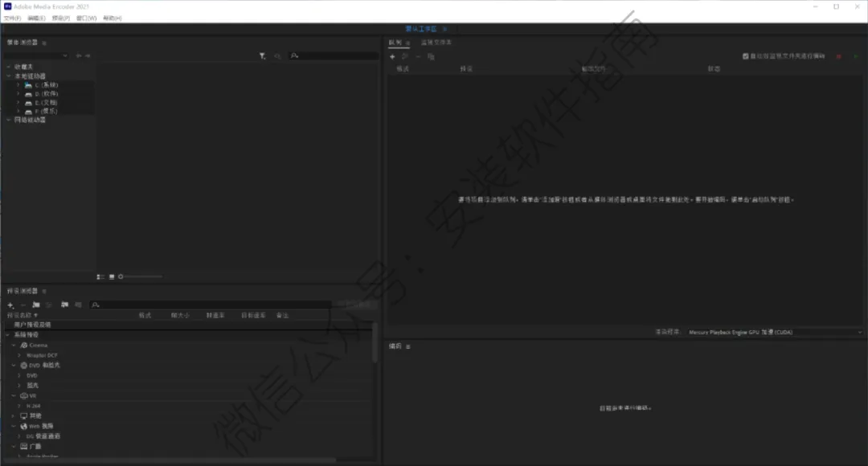
Task: Select the 用户预设及组 row
Action: pyautogui.click(x=188, y=325)
